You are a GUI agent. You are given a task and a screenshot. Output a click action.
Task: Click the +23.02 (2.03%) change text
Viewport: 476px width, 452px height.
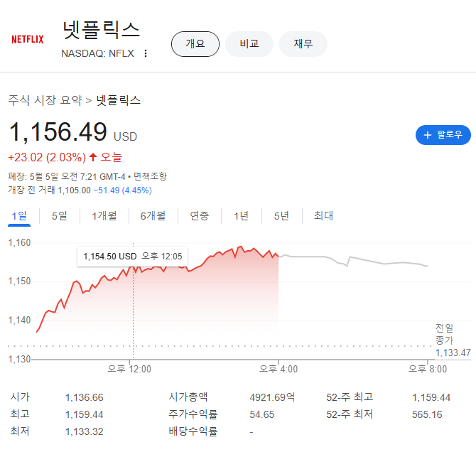(x=47, y=157)
